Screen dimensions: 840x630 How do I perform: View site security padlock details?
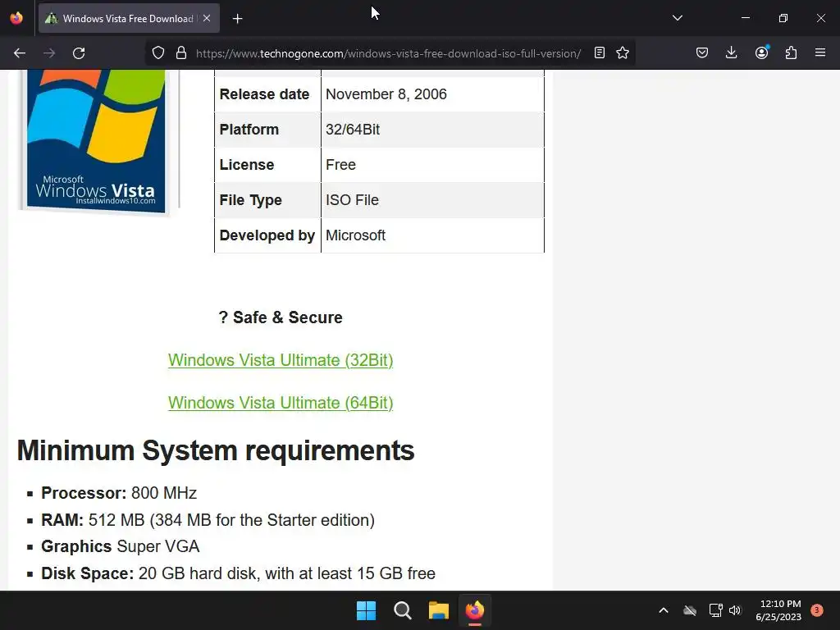pyautogui.click(x=181, y=53)
